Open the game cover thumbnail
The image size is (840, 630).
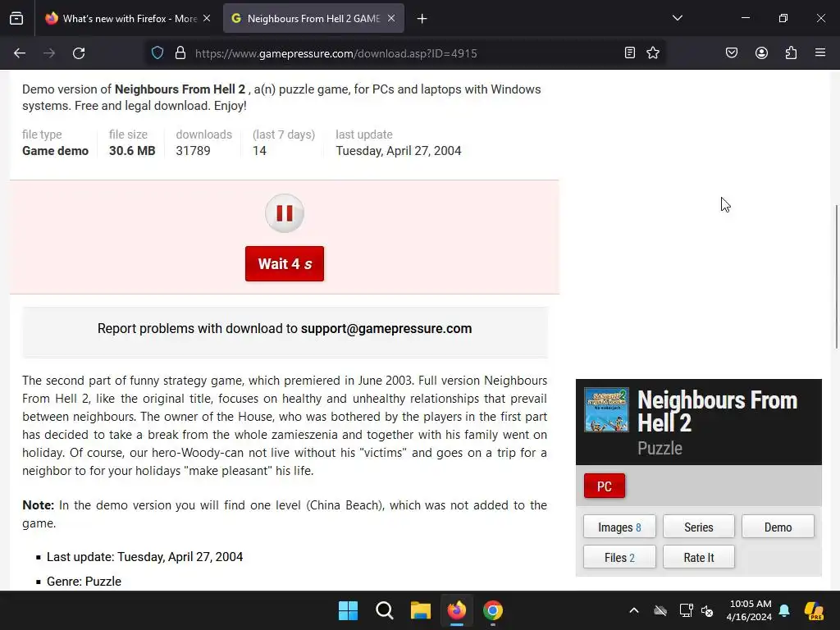(606, 410)
